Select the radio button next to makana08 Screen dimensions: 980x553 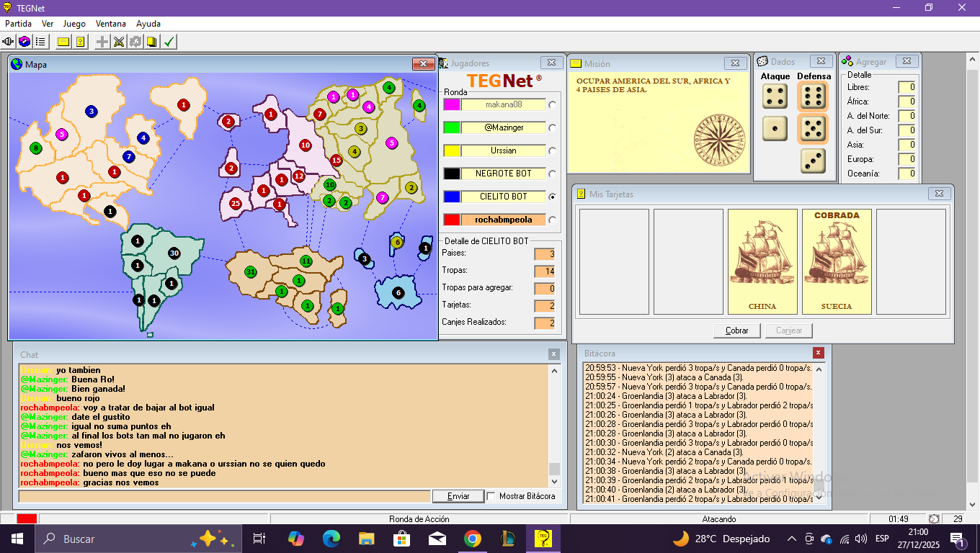[x=553, y=105]
